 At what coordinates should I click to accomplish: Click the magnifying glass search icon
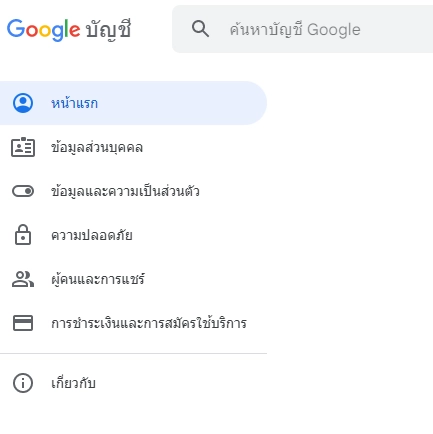pos(200,29)
